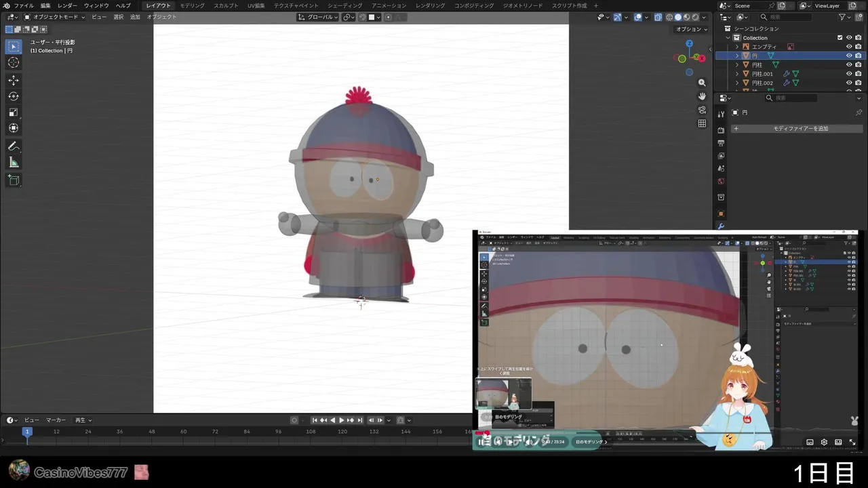
Task: Play animation in the timeline
Action: pos(341,420)
